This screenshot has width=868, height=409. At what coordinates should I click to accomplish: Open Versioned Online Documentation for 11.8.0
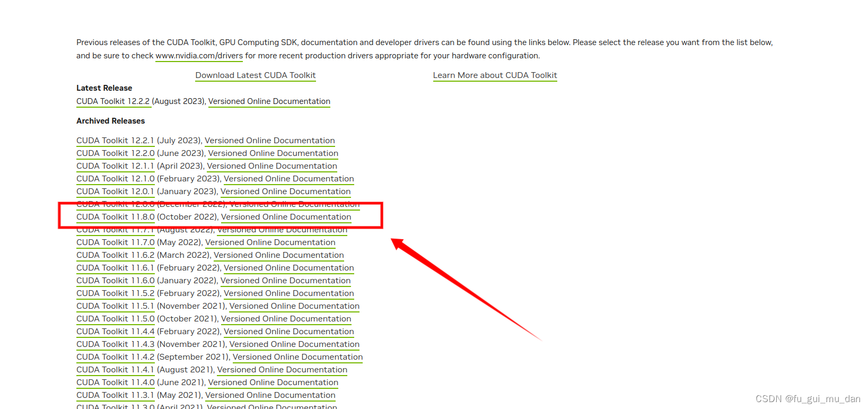286,217
